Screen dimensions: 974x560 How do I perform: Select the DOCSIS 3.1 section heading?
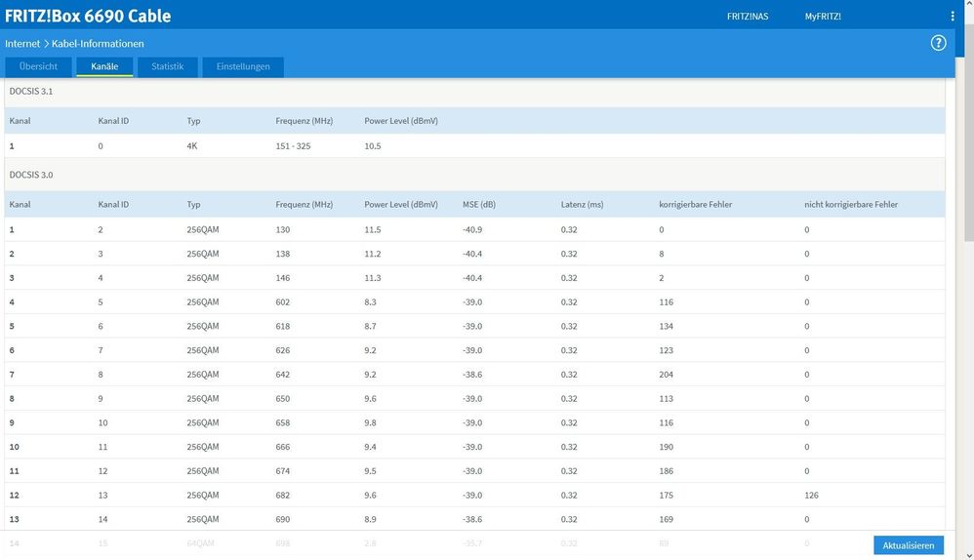[31, 92]
